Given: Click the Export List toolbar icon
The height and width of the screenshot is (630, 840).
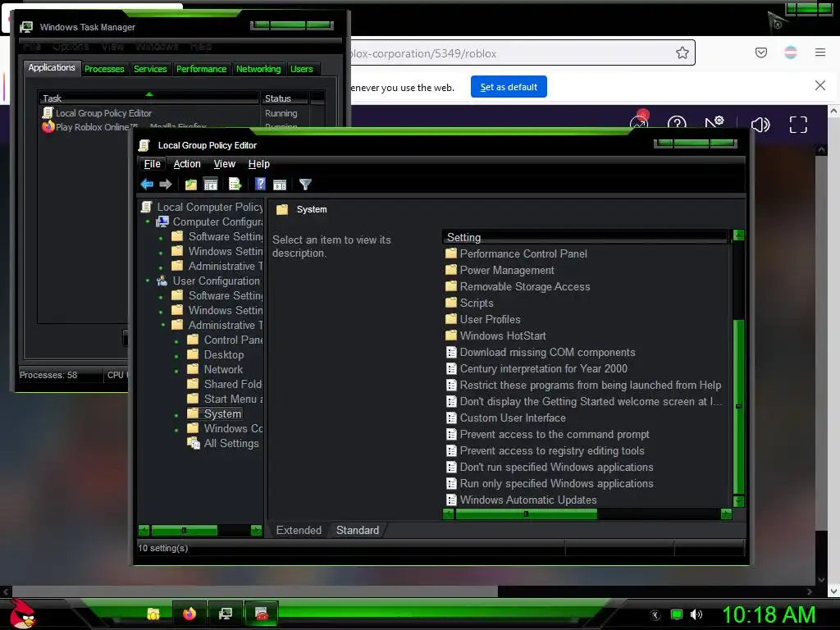Looking at the screenshot, I should [235, 185].
